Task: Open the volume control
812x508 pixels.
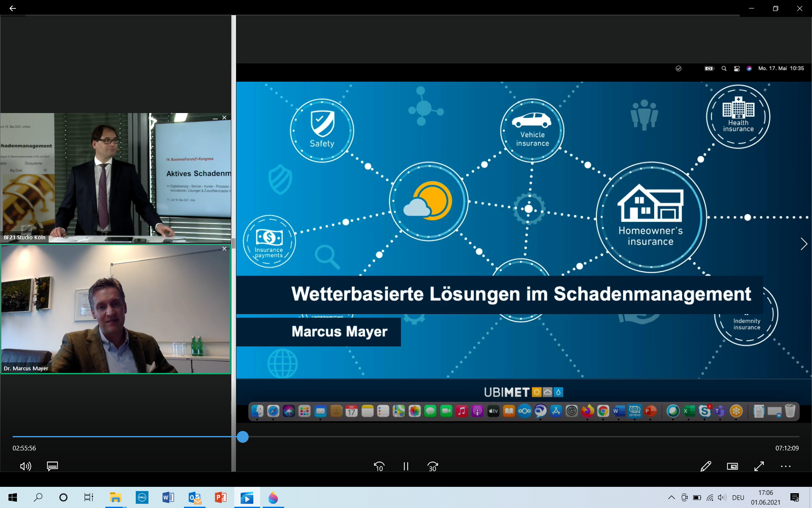Action: pos(25,466)
